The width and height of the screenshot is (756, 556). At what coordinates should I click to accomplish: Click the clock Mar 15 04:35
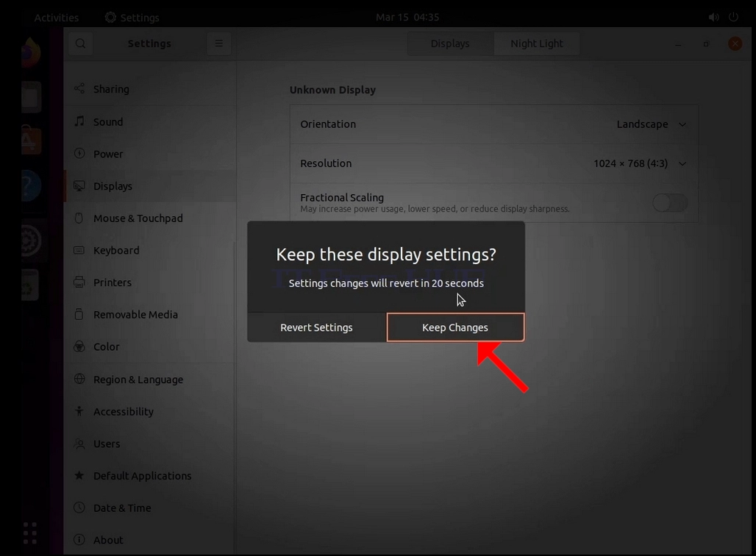pos(407,18)
